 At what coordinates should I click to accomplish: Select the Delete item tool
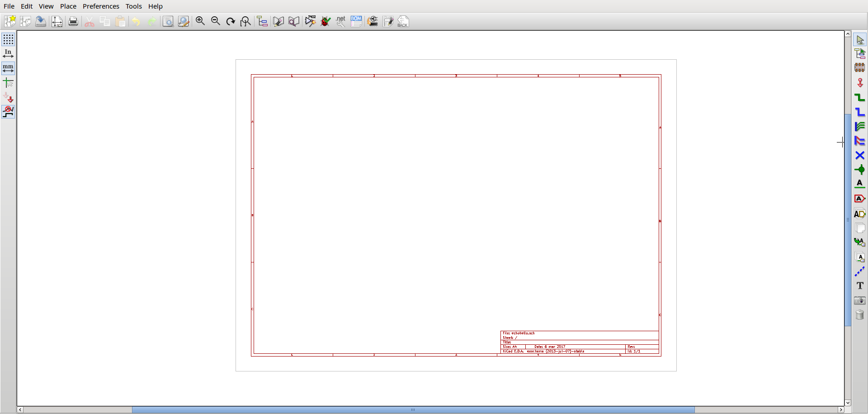tap(860, 314)
